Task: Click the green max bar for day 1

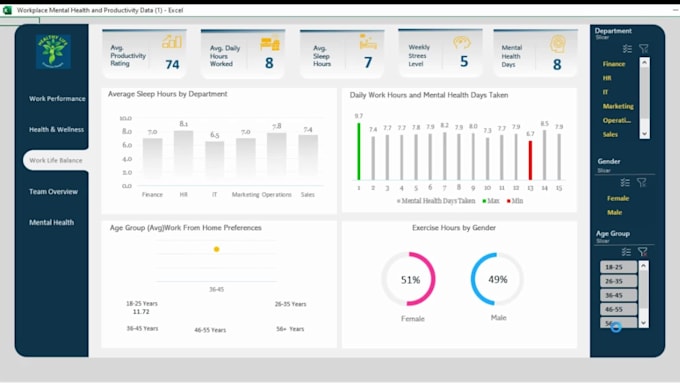Action: point(359,151)
